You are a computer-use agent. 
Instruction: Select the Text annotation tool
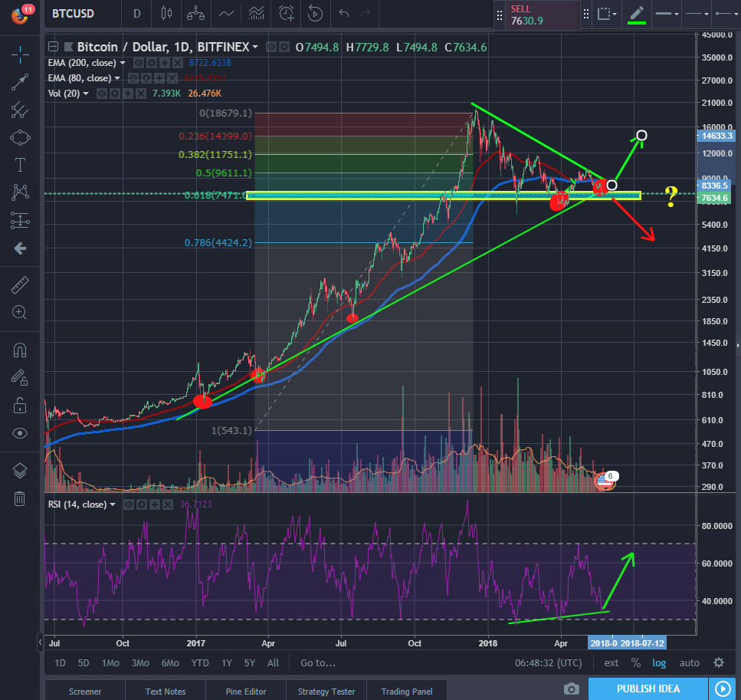(20, 165)
